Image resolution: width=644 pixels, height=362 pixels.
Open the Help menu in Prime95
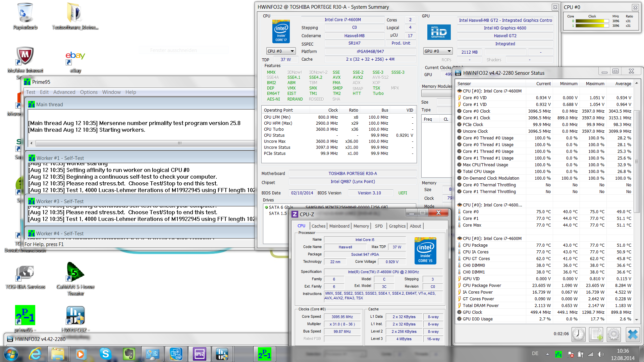(131, 92)
